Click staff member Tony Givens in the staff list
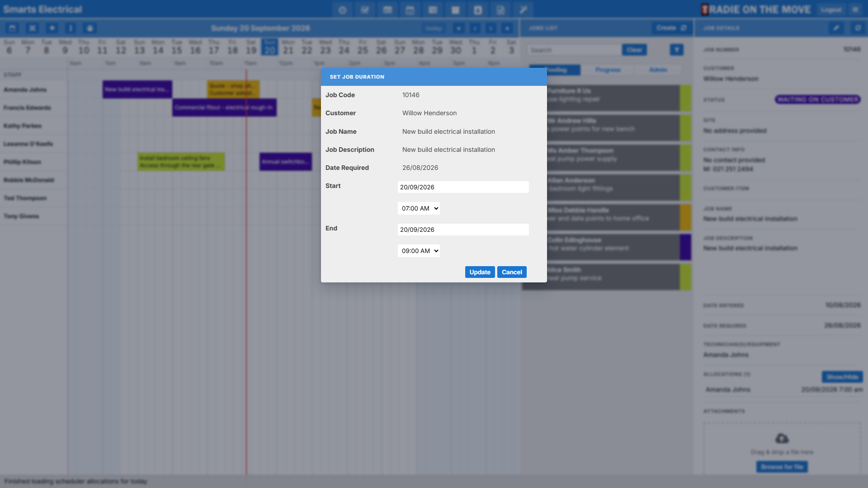The width and height of the screenshot is (868, 488). [21, 216]
